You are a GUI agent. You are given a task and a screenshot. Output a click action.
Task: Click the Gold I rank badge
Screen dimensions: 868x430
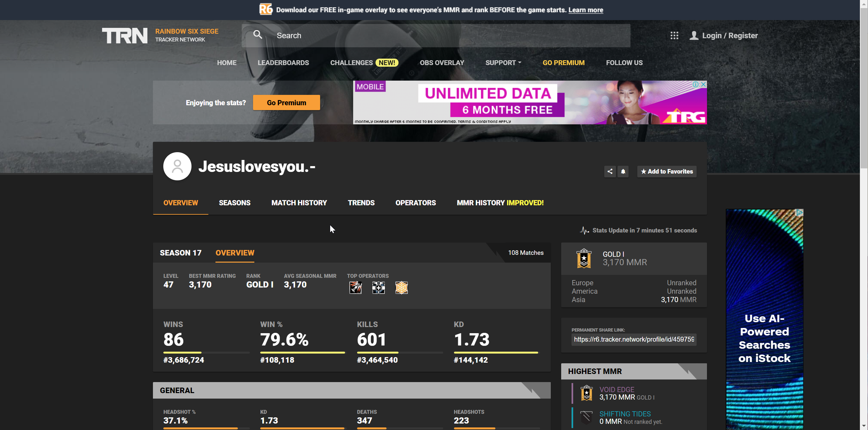click(x=584, y=259)
